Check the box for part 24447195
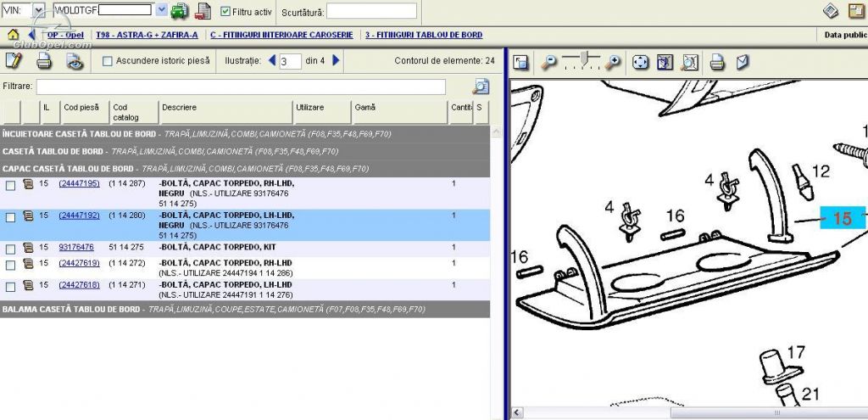Viewport: 868px width, 420px height. pos(10,186)
